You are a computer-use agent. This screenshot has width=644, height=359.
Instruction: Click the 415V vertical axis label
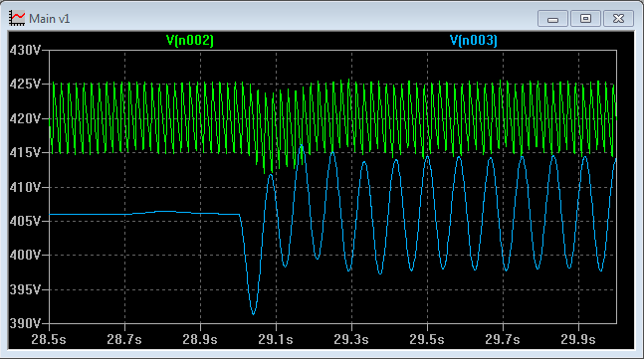(x=25, y=153)
